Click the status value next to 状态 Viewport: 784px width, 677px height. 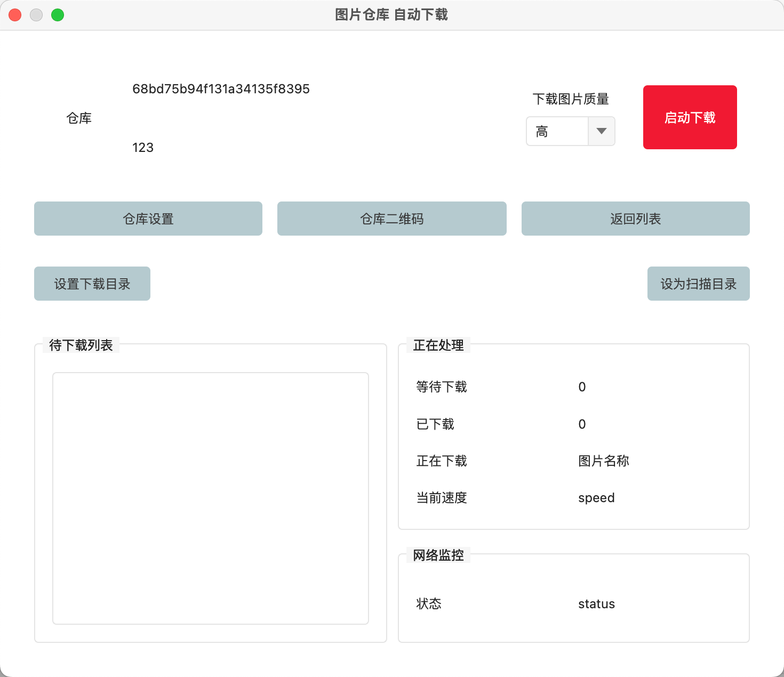click(596, 603)
